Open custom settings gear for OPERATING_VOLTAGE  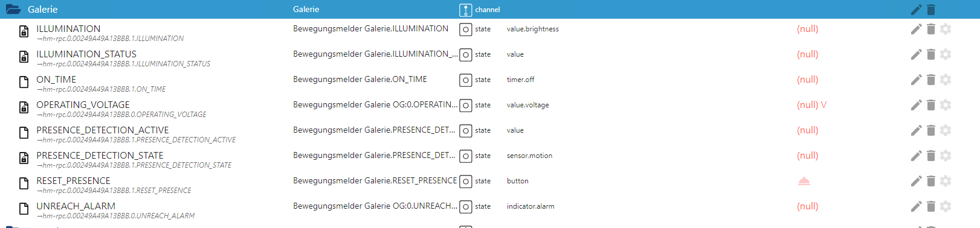946,105
